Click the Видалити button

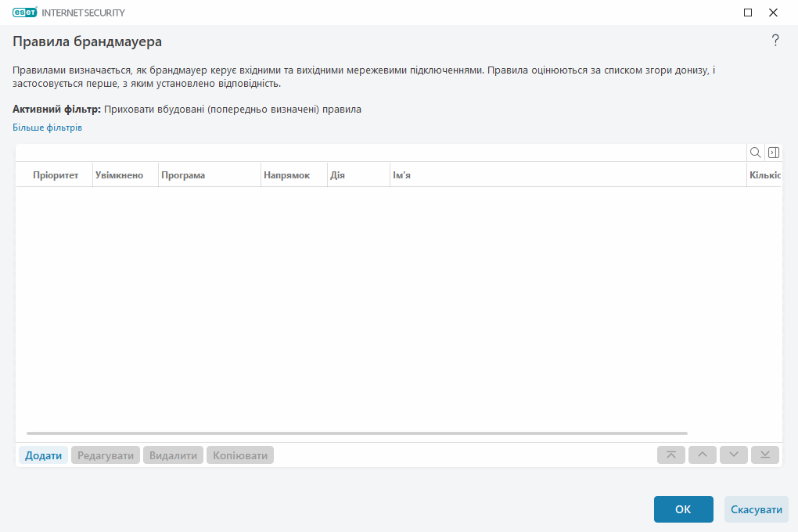(173, 455)
